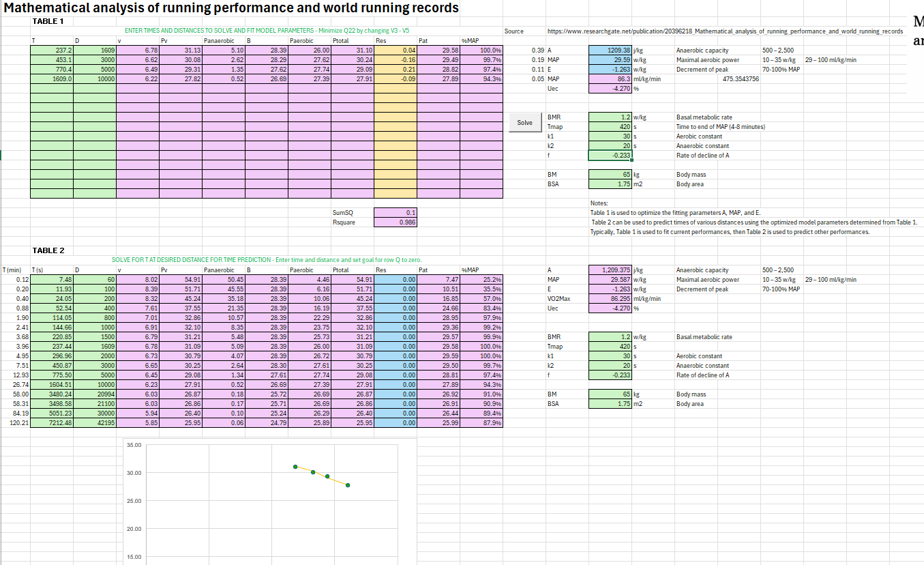Select the Table 2 MAP parameter cell 29.587
This screenshot has height=565, width=924.
coord(610,280)
